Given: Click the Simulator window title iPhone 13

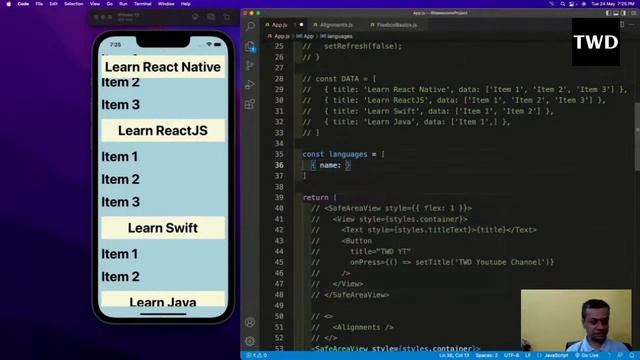Looking at the screenshot, I should click(x=129, y=15).
